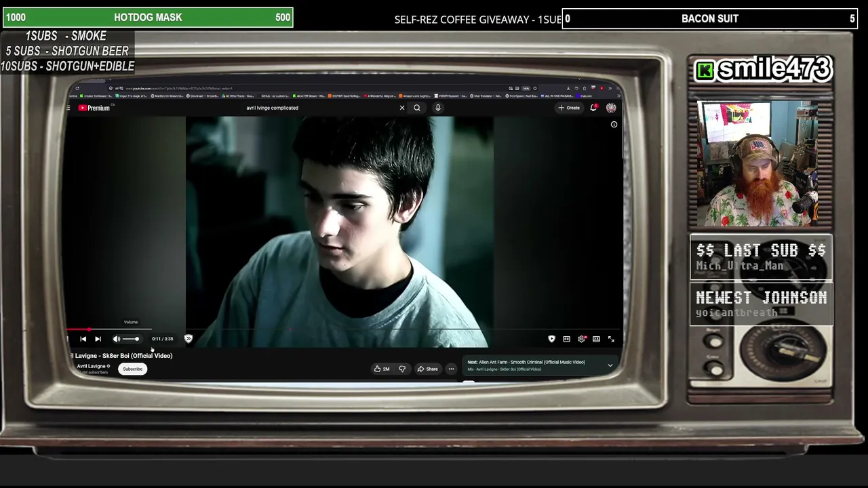This screenshot has width=868, height=488.
Task: Click the smile473 channel name overlay
Action: (x=774, y=69)
